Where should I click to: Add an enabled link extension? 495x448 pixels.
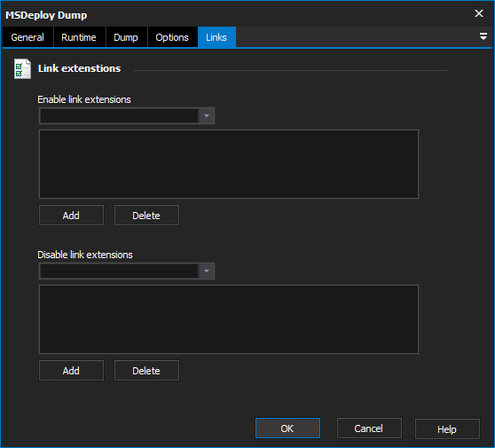[x=71, y=216]
